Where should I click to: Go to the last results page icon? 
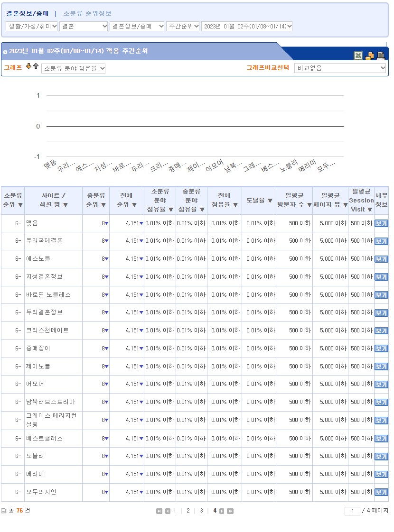[230, 511]
